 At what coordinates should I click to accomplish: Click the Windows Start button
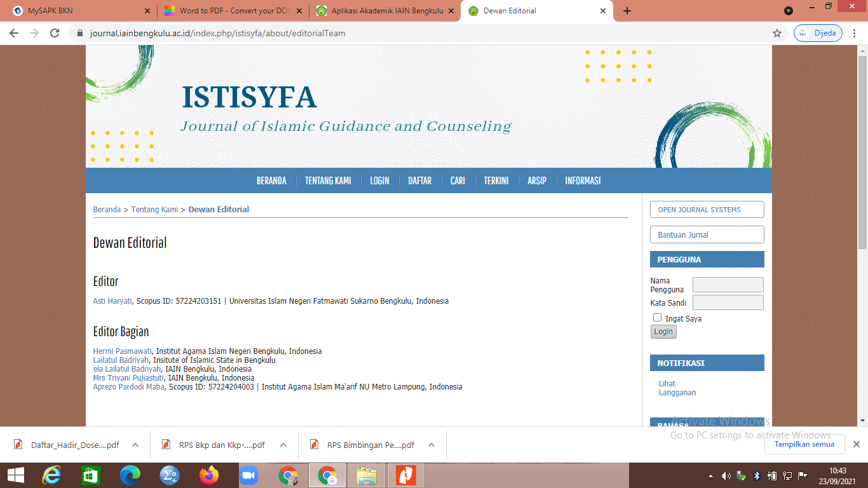click(15, 475)
